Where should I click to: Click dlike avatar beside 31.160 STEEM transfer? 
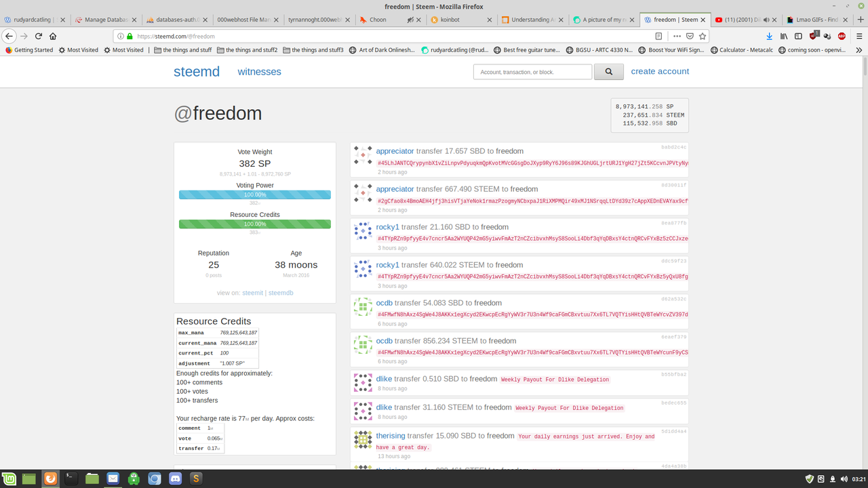click(363, 411)
